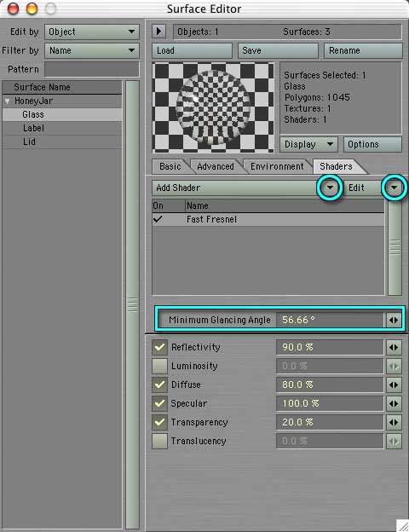Open the Edit by Object dropdown

[x=92, y=32]
